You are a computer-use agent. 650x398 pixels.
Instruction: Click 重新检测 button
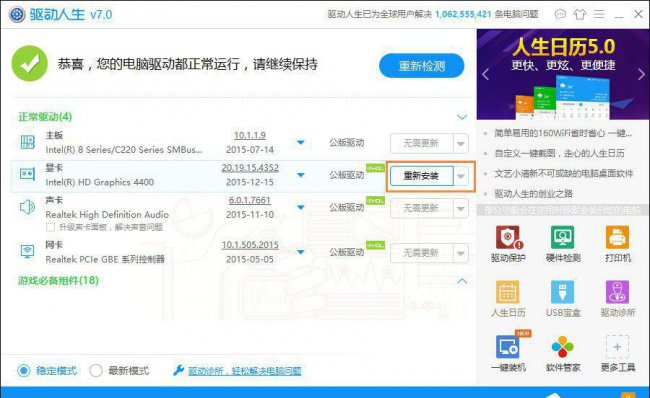422,66
